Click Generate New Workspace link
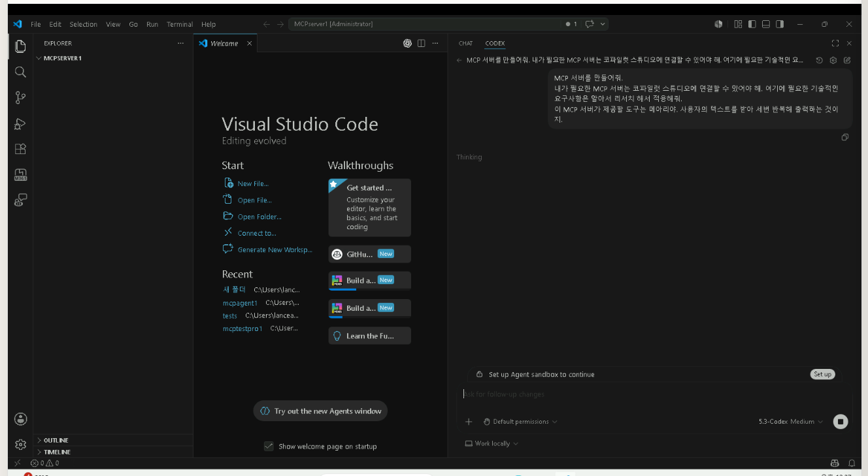 click(x=275, y=249)
